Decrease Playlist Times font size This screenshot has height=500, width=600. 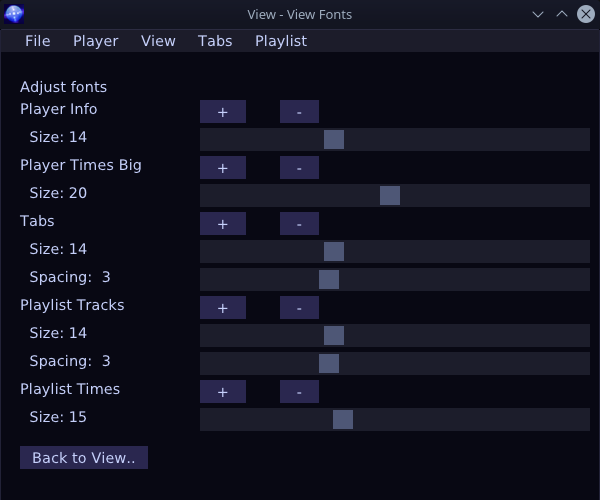coord(299,392)
